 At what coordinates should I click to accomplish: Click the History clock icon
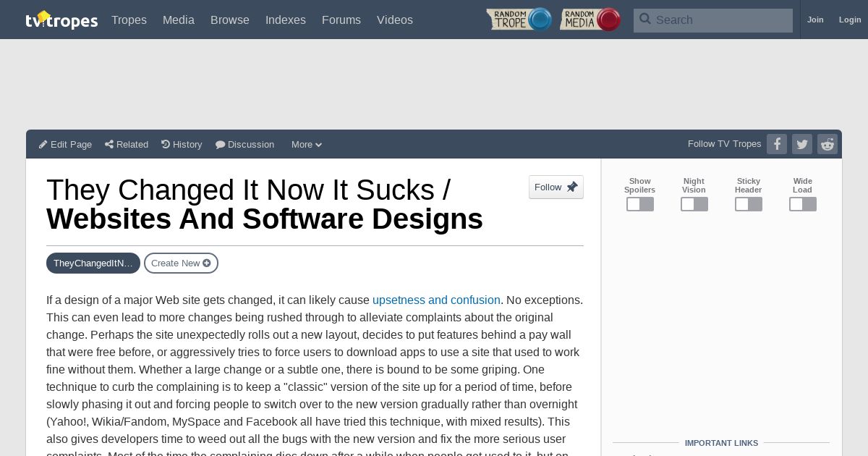tap(166, 144)
